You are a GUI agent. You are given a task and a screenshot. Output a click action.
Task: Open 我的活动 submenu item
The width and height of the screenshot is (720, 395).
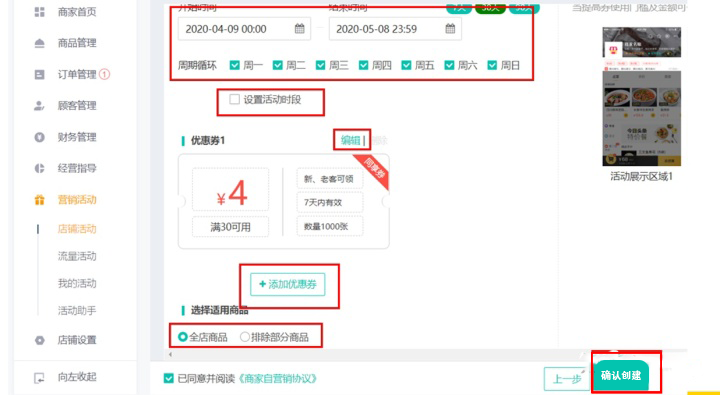77,283
